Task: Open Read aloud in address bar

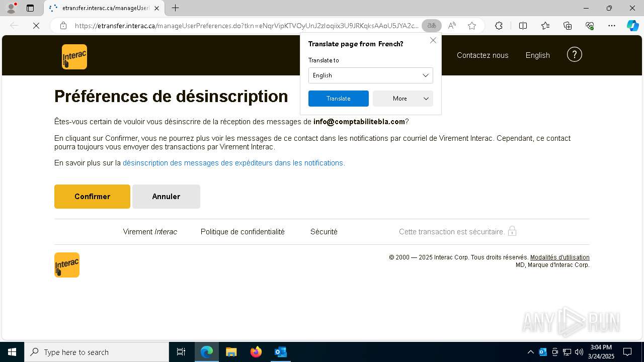Action: pos(452,26)
